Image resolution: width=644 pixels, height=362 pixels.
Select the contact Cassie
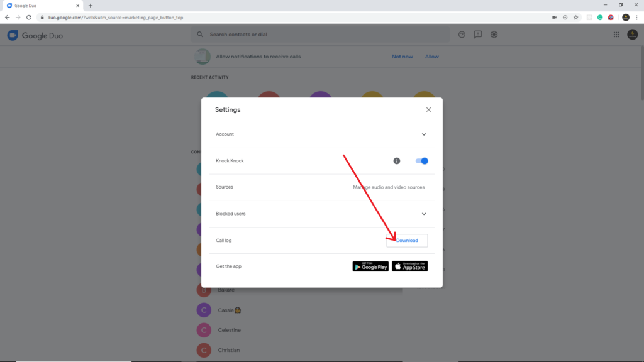click(x=229, y=310)
